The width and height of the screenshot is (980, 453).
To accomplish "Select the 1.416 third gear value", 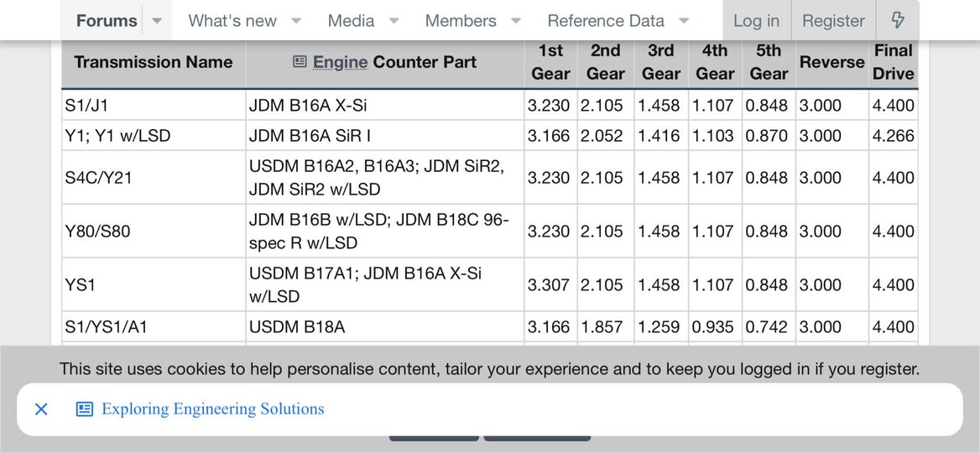I will point(660,136).
